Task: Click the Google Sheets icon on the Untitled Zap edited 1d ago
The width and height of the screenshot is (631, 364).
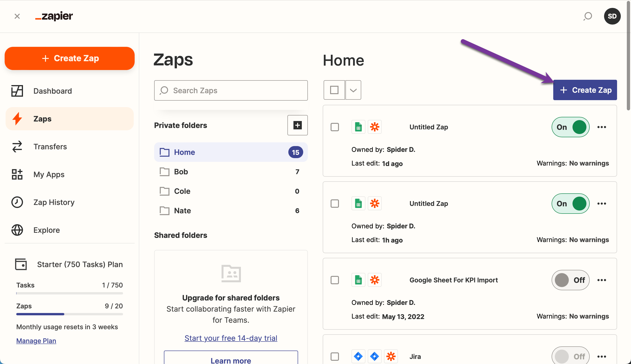Action: (358, 127)
